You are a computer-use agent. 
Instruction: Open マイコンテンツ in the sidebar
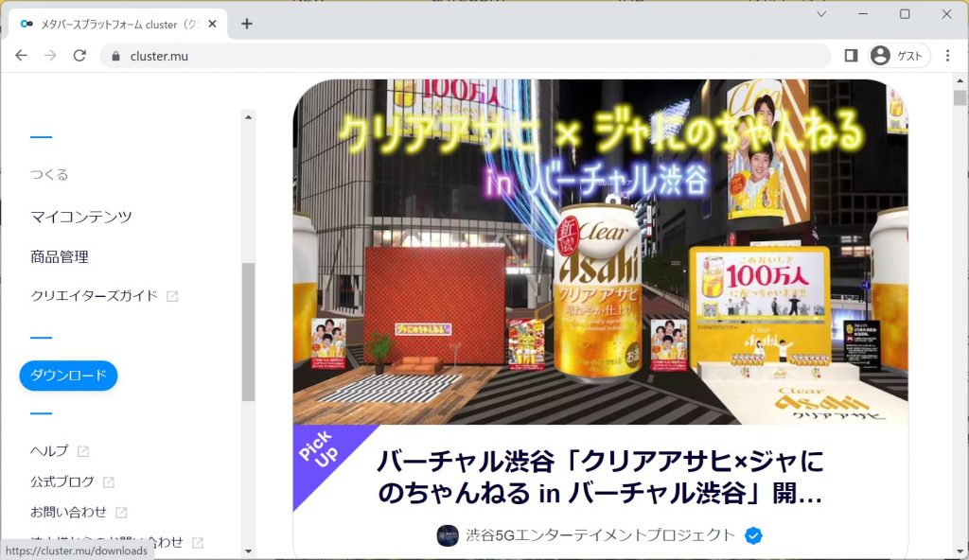coord(81,217)
